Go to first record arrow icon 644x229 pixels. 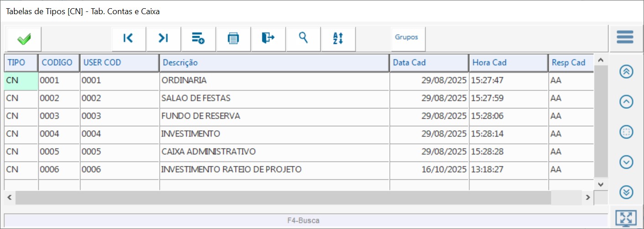pyautogui.click(x=128, y=38)
